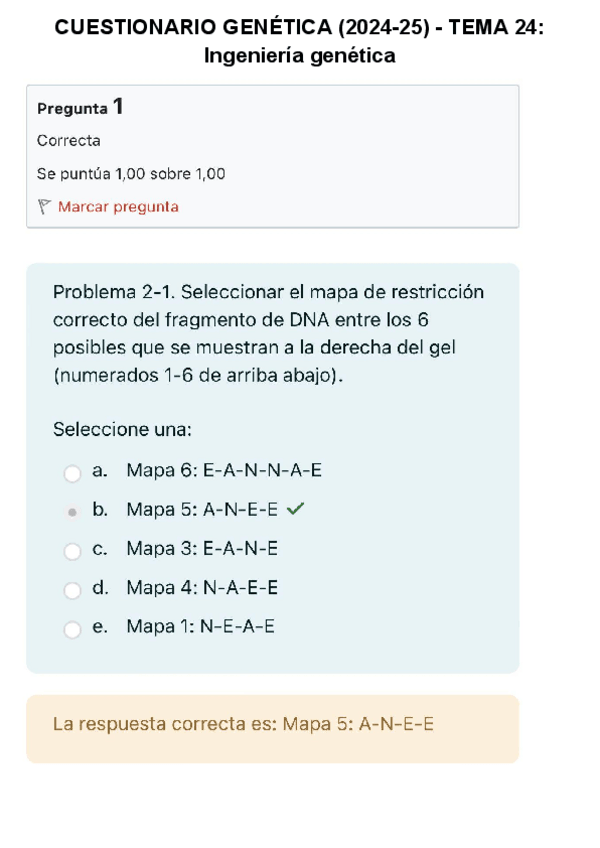Click the flag icon beside Marcar pregunta
This screenshot has width=600, height=848.
[x=44, y=207]
